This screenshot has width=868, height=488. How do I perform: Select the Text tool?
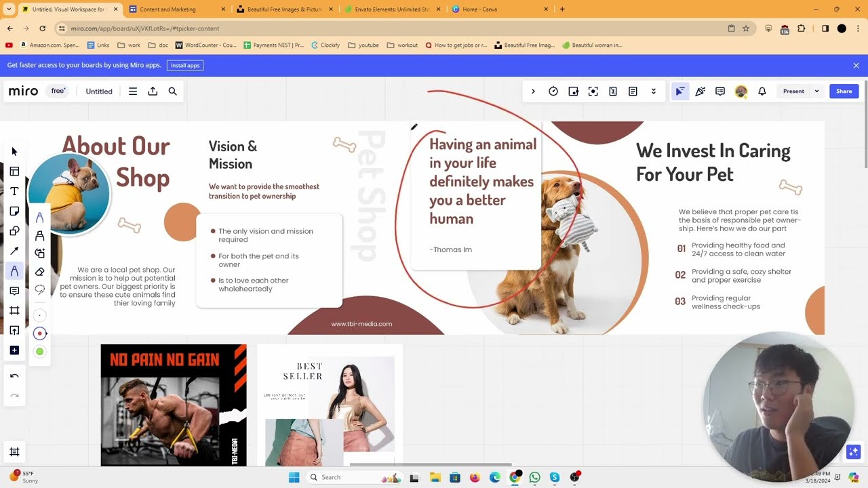pos(14,192)
